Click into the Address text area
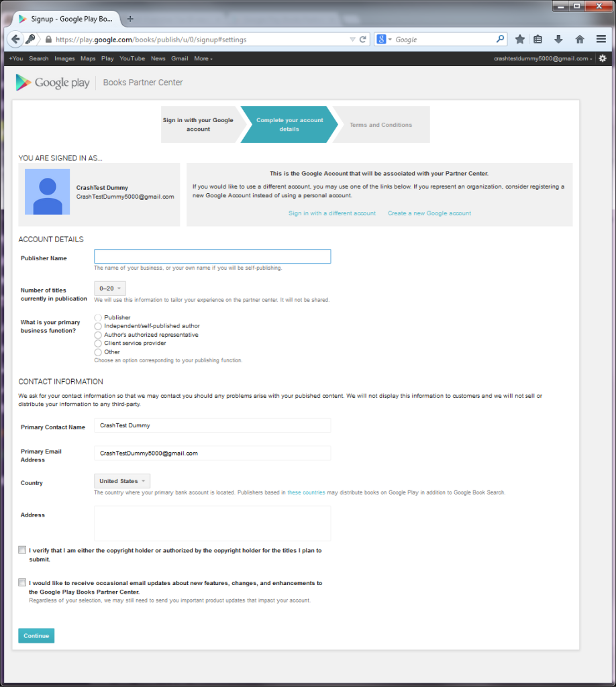The height and width of the screenshot is (687, 616). (x=213, y=523)
